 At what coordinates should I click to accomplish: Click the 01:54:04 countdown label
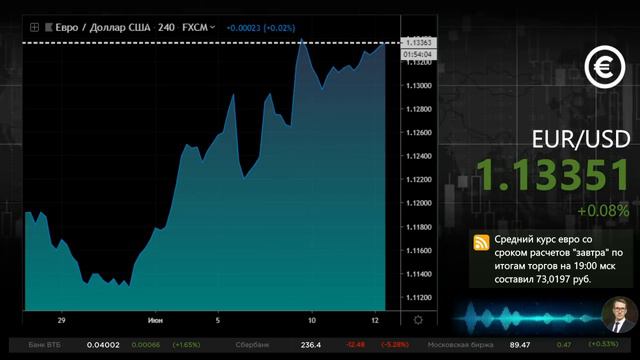coord(419,54)
